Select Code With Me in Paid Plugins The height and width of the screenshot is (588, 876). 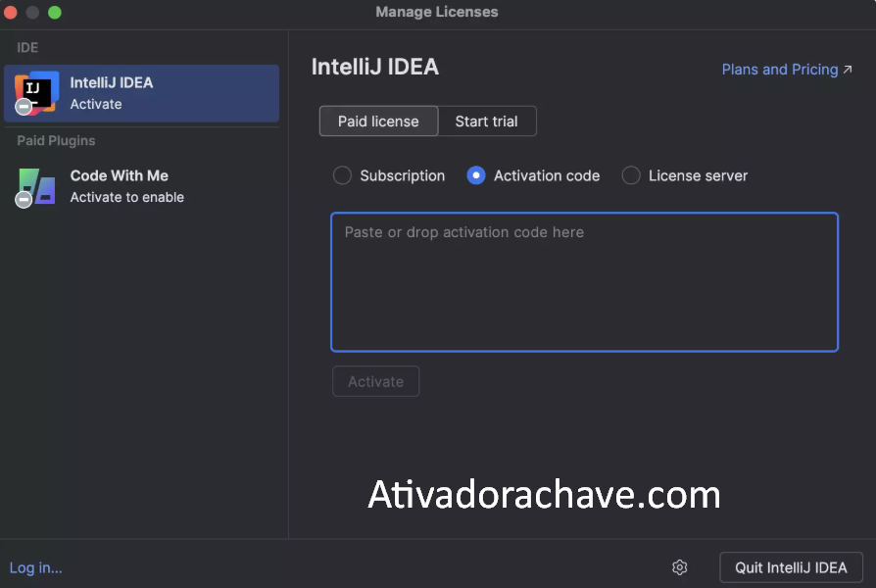141,186
